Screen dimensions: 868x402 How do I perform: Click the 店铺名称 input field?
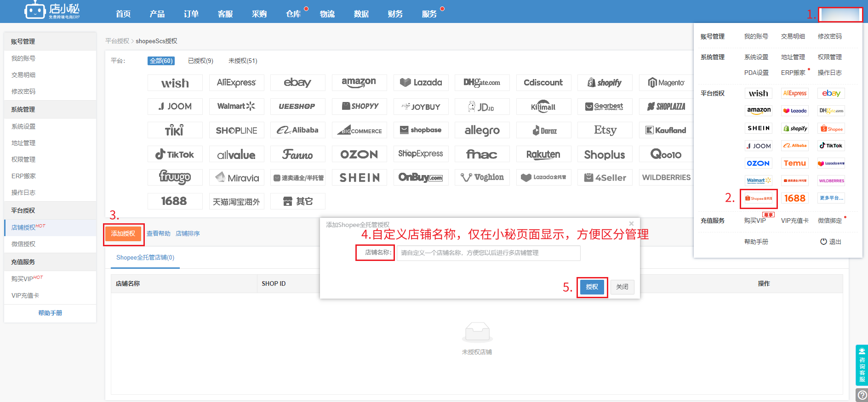click(x=489, y=253)
